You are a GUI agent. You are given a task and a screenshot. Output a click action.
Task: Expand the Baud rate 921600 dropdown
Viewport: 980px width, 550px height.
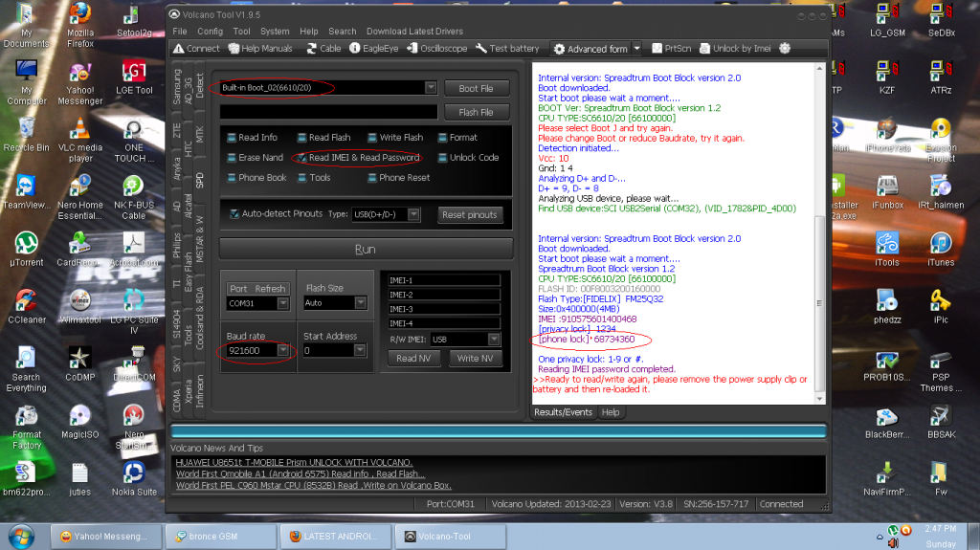283,351
